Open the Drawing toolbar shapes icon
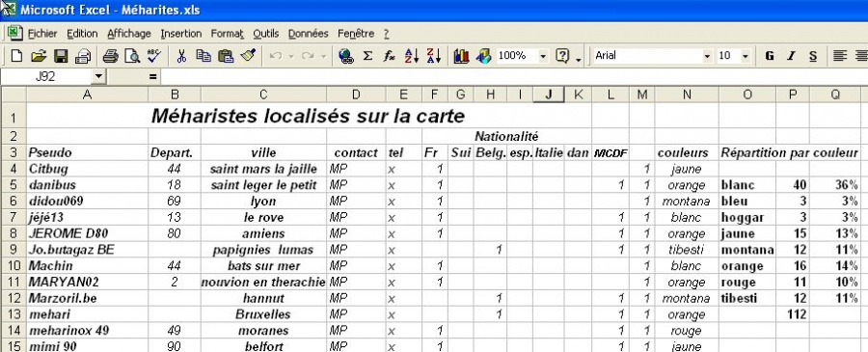 click(483, 56)
